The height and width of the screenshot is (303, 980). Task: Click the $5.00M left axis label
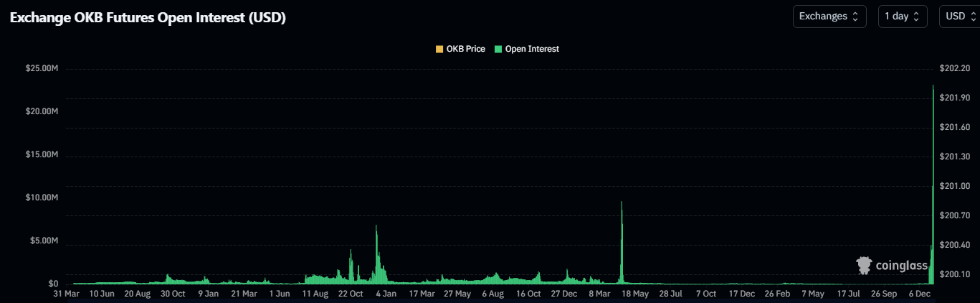pyautogui.click(x=44, y=241)
